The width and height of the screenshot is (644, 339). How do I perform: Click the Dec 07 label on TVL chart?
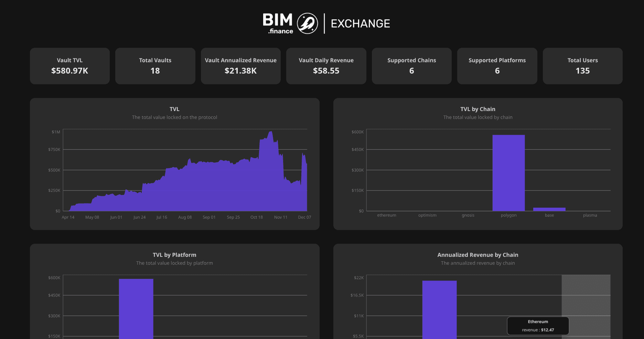[304, 217]
